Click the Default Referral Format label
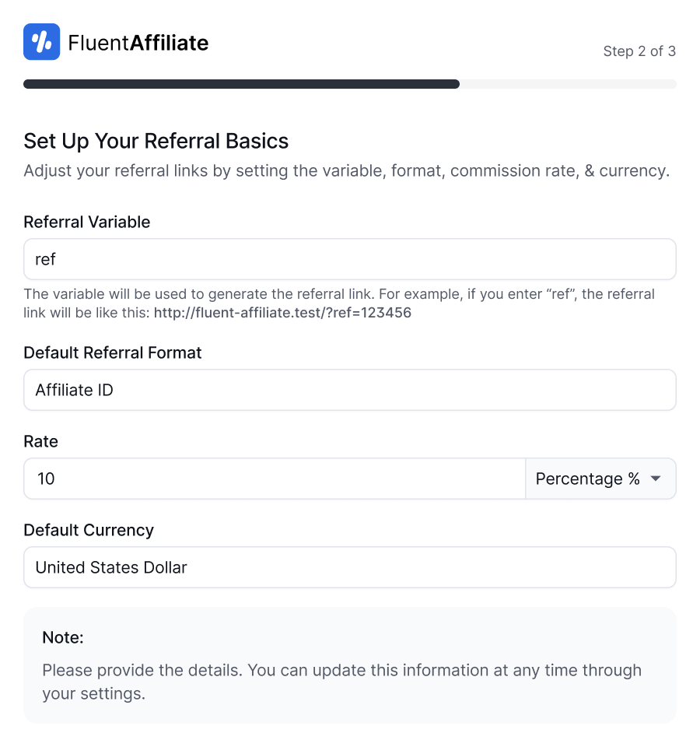Image resolution: width=700 pixels, height=747 pixels. point(113,352)
